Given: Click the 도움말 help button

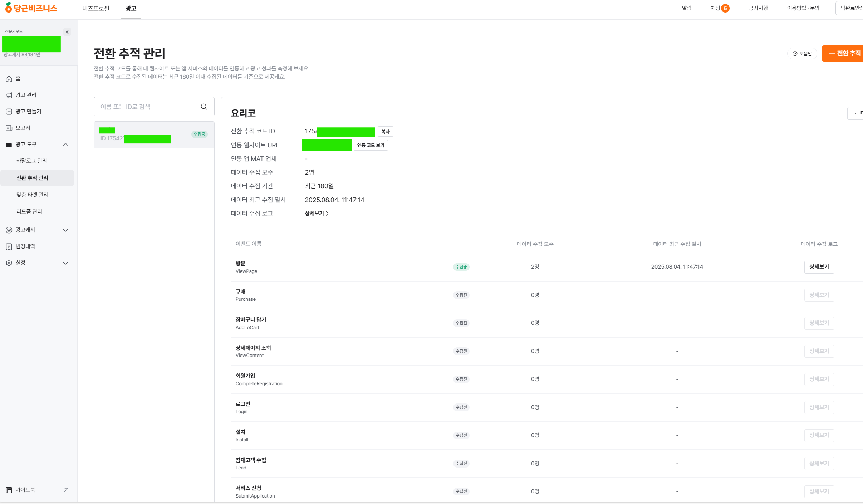Looking at the screenshot, I should click(x=802, y=54).
